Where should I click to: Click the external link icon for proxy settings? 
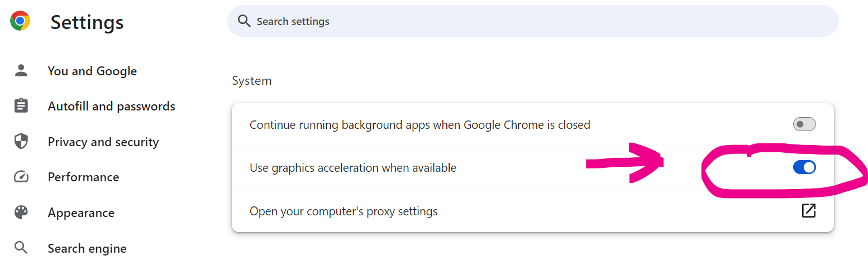tap(808, 211)
